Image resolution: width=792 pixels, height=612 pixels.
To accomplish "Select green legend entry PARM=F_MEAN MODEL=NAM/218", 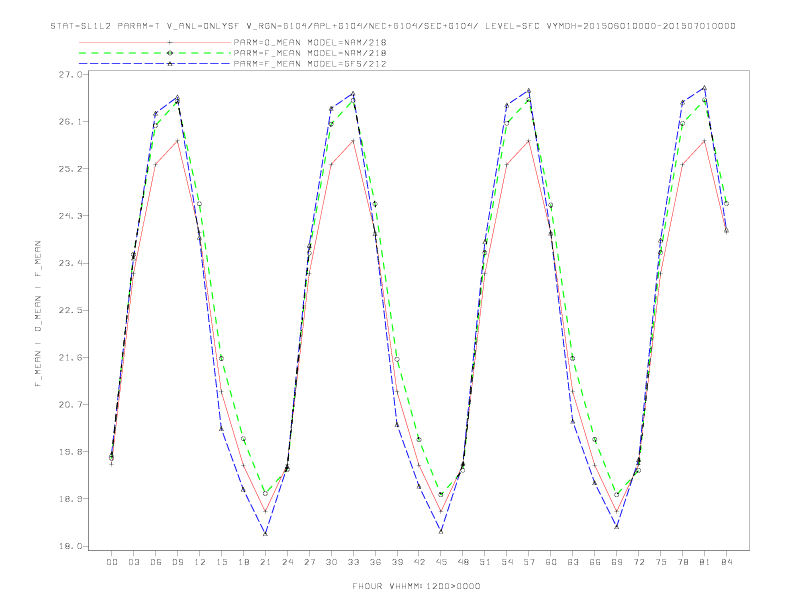I will pos(310,53).
